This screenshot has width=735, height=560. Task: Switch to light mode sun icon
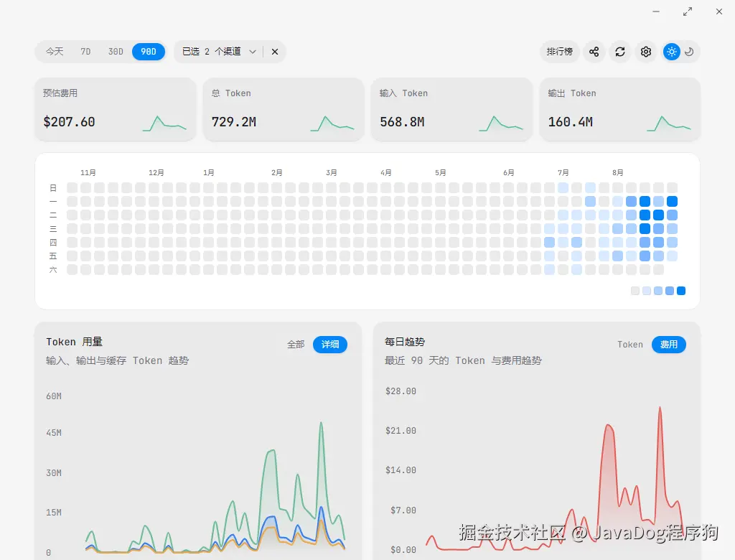coord(672,52)
